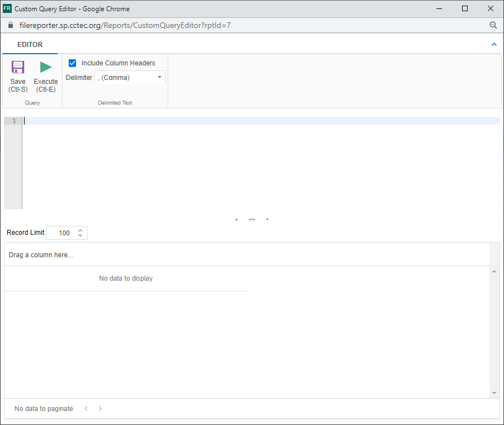Collapse the query pane with the up arrow
This screenshot has width=504, height=425.
pyautogui.click(x=236, y=219)
